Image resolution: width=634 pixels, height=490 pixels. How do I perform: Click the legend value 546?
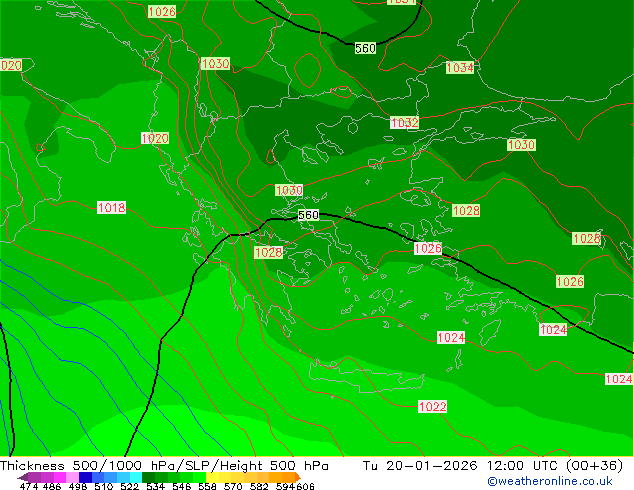coord(182,486)
